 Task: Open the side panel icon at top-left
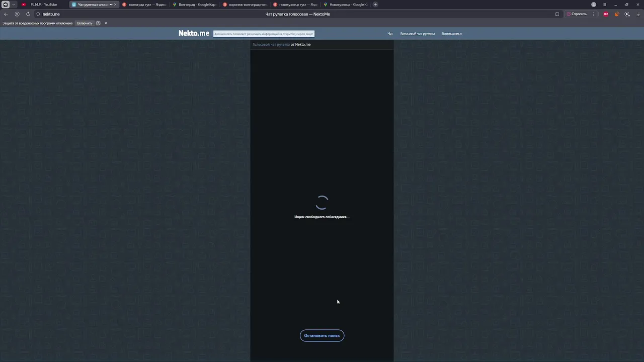(x=6, y=5)
